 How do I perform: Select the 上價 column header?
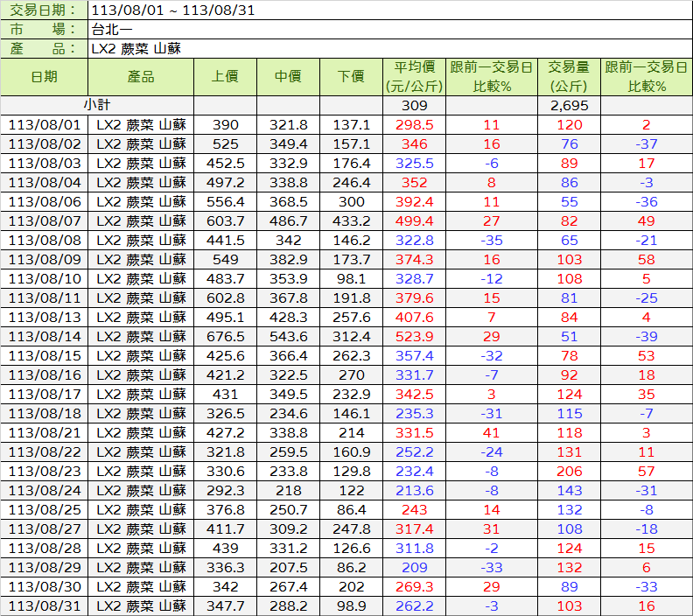[225, 77]
